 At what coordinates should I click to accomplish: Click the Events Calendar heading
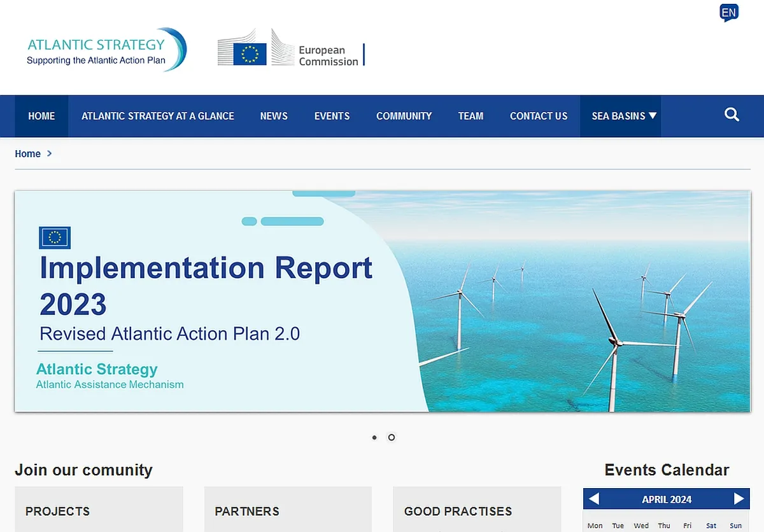coord(667,470)
